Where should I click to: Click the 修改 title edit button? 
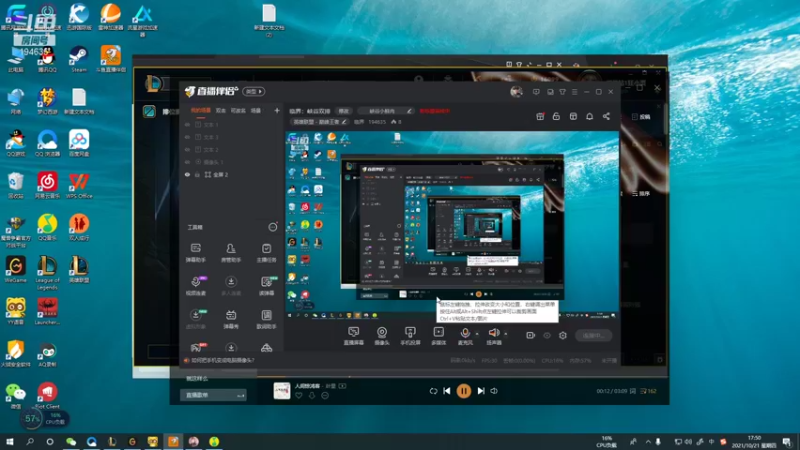[x=344, y=111]
